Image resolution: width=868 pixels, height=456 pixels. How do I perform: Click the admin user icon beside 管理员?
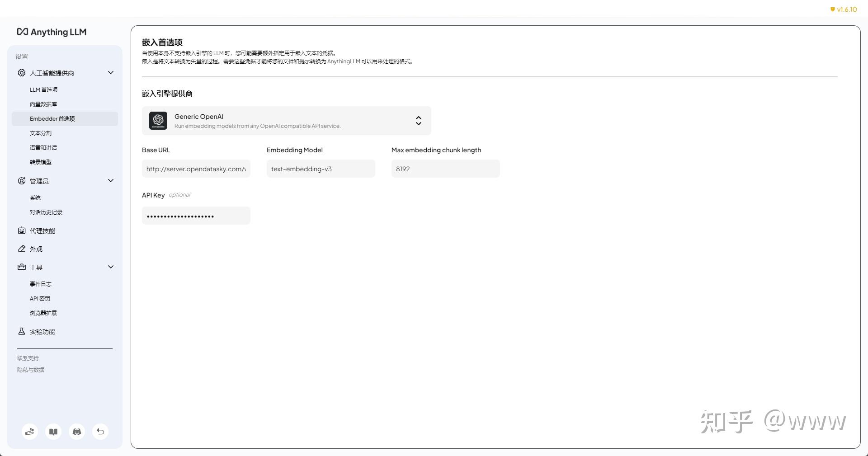coord(21,181)
